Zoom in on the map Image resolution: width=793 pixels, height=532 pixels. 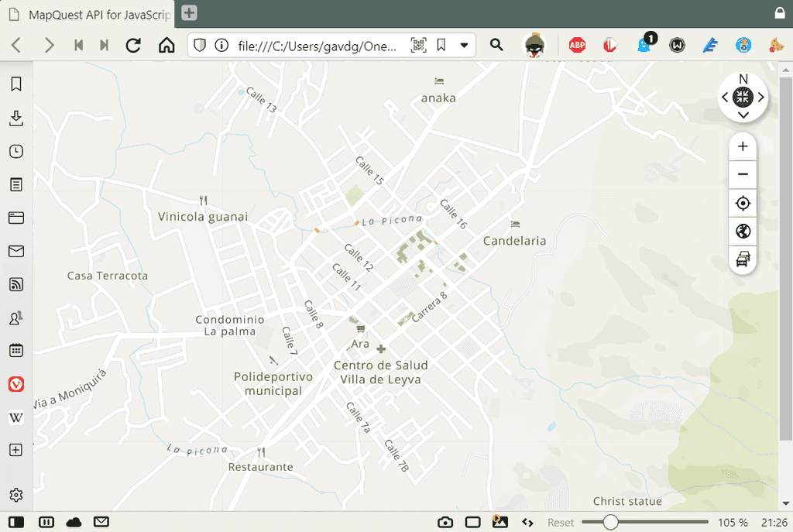[x=743, y=146]
